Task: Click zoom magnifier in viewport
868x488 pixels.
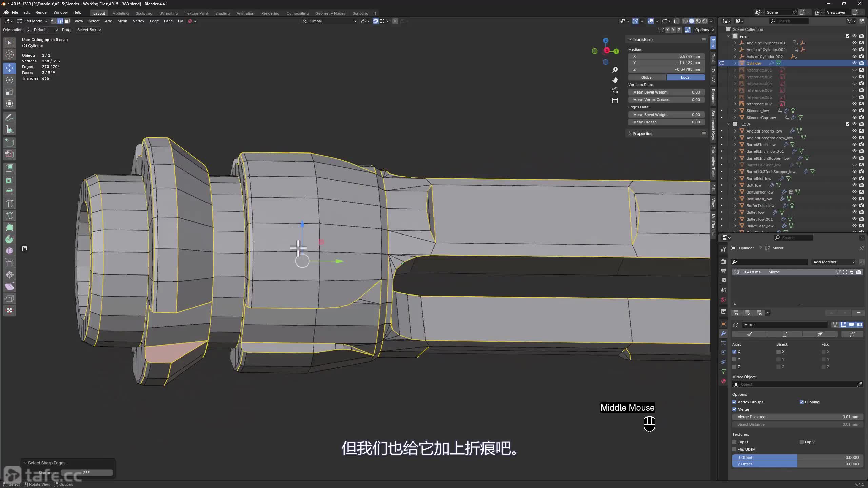Action: pos(615,69)
